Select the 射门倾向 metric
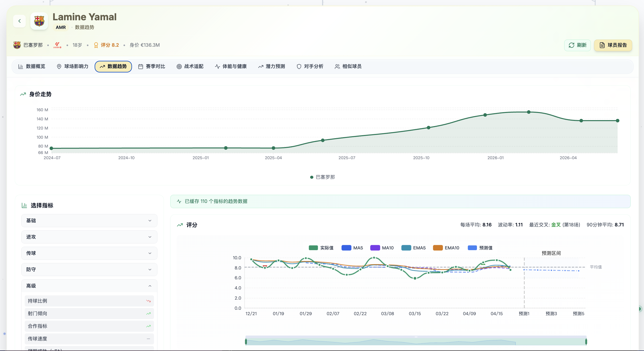This screenshot has width=644, height=351. [89, 313]
